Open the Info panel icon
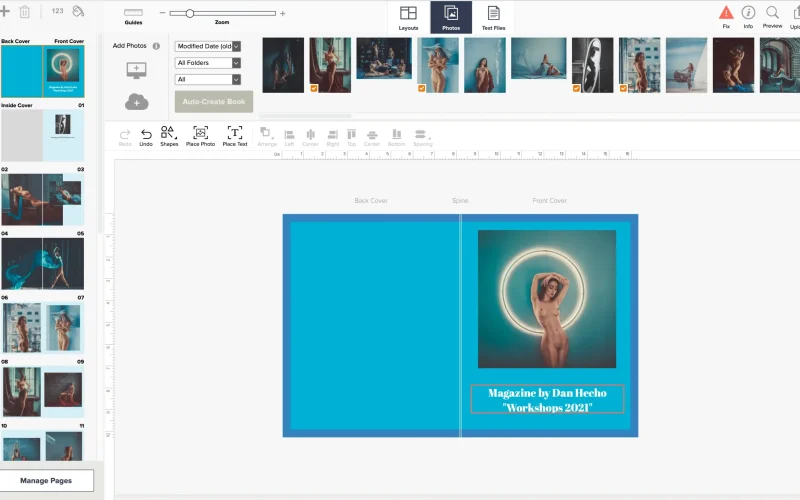The image size is (800, 500). (748, 12)
